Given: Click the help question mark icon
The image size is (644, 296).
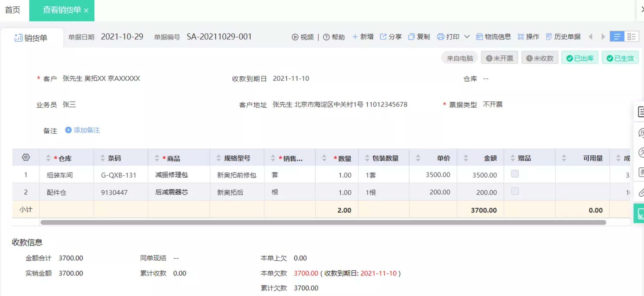Looking at the screenshot, I should point(326,37).
